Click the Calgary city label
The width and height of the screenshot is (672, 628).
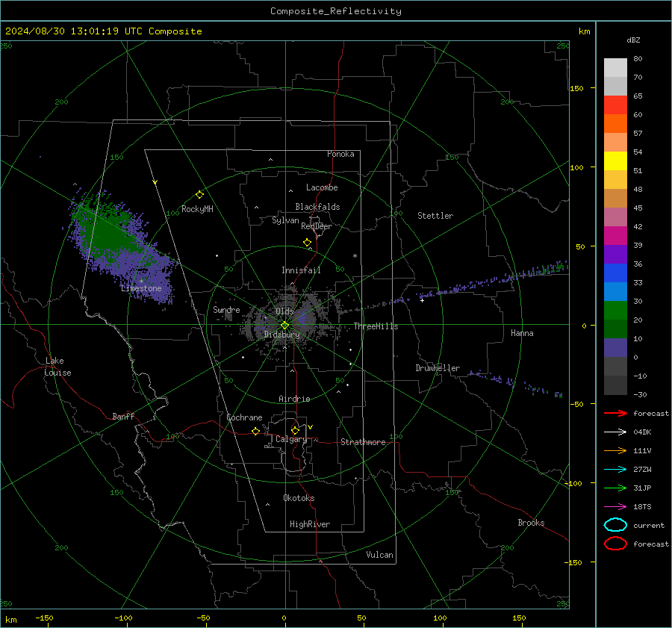pos(291,439)
